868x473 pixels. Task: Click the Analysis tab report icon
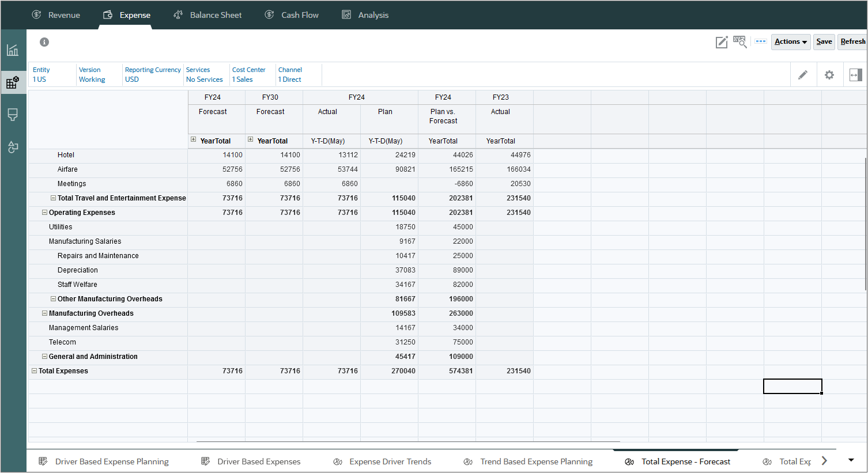[346, 15]
